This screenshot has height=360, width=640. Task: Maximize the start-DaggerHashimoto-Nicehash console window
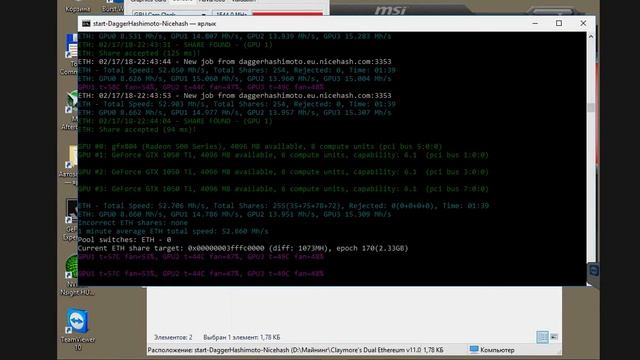[559, 23]
